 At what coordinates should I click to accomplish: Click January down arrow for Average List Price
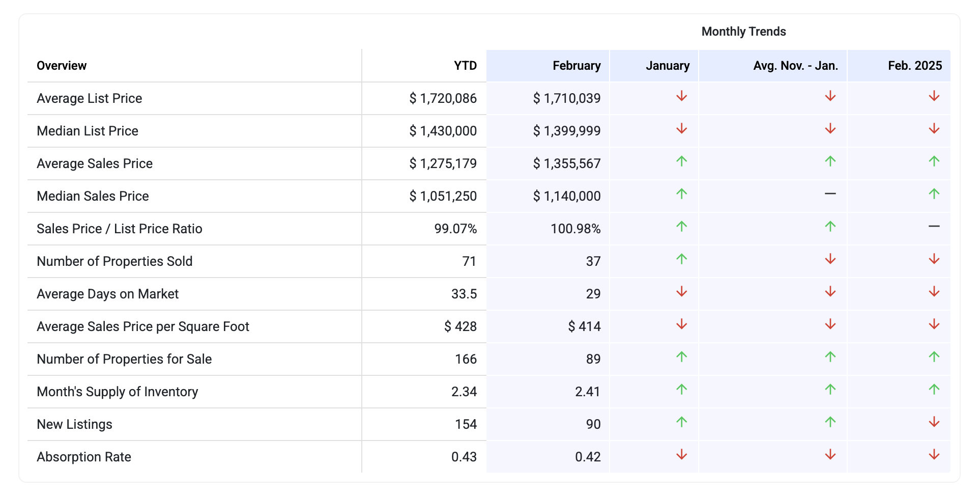tap(681, 96)
